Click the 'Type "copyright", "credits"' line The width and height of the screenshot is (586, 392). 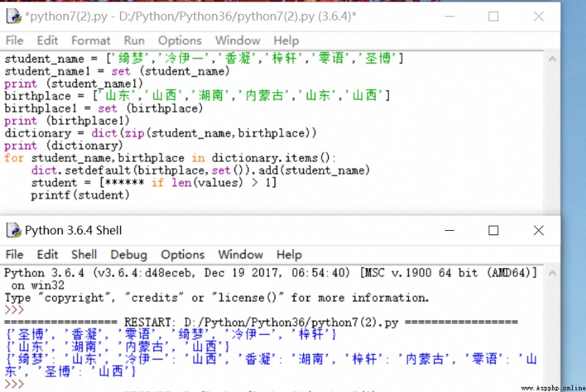(x=216, y=297)
